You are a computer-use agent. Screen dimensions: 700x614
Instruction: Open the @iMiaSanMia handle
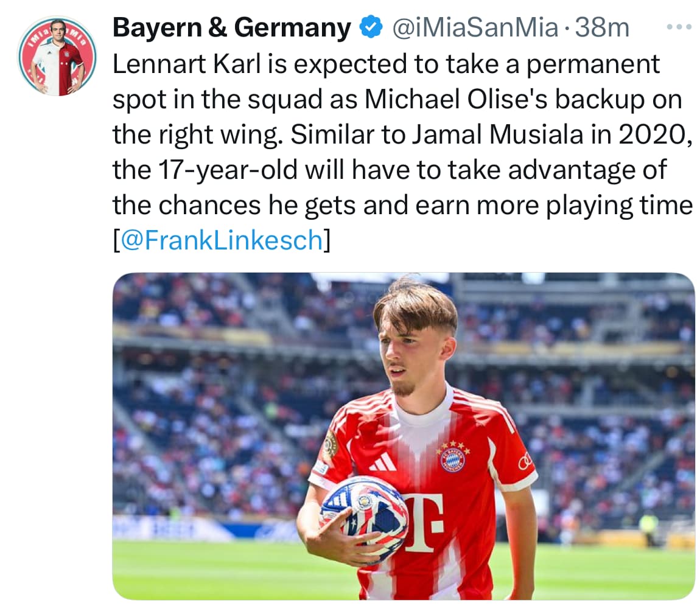click(x=475, y=27)
